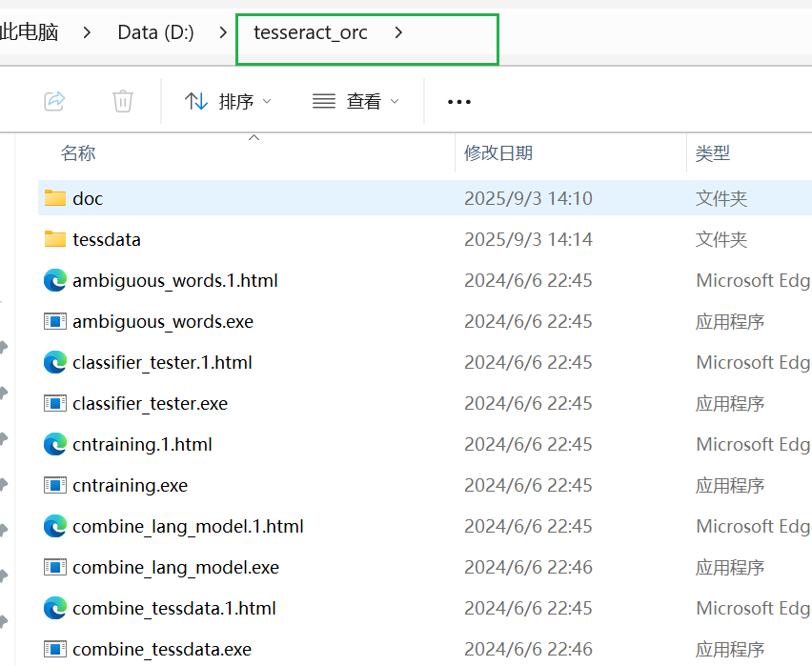Click Edge icon of cntraining.1.html
Image resolution: width=812 pixels, height=666 pixels.
(55, 444)
